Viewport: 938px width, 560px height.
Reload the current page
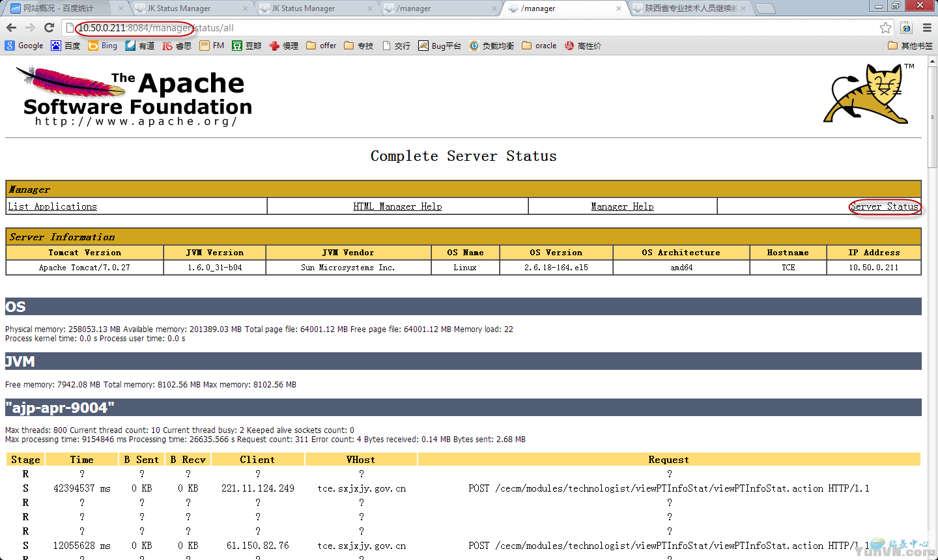tap(49, 27)
